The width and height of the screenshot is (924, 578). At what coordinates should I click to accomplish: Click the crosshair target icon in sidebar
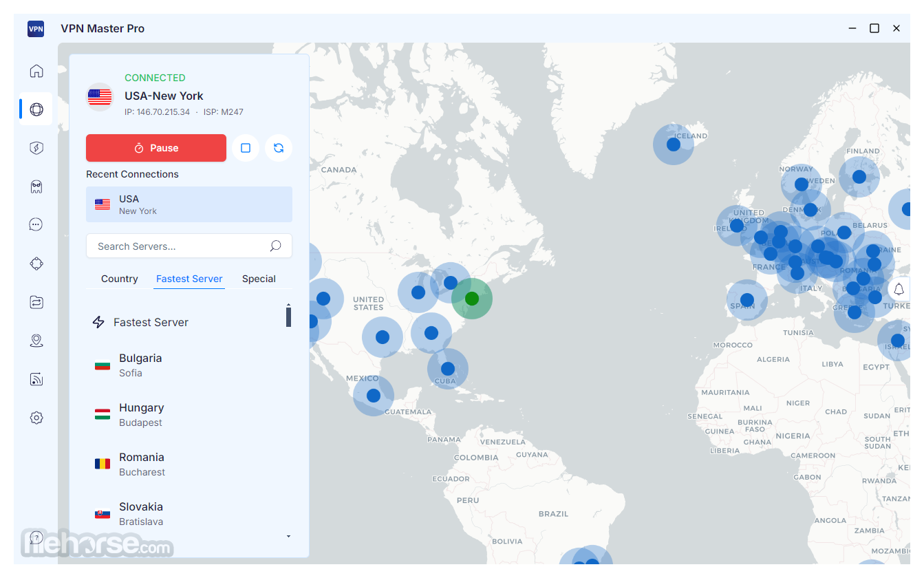[36, 264]
